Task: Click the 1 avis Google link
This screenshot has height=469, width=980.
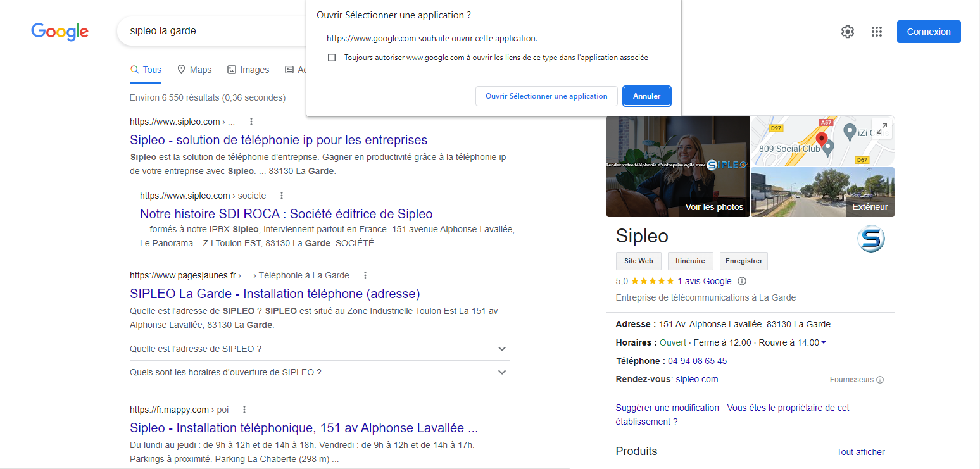Action: coord(704,281)
